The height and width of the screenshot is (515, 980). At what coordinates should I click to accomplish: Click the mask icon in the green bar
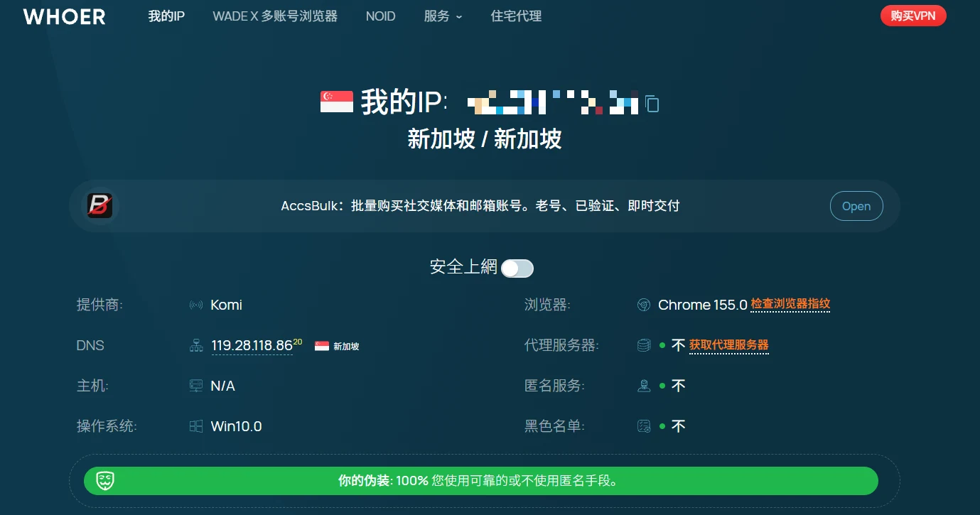(x=106, y=481)
